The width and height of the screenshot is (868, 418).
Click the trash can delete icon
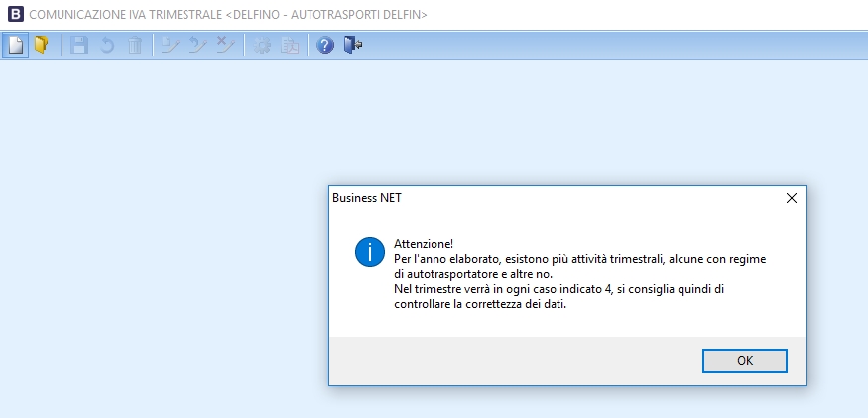click(x=134, y=46)
